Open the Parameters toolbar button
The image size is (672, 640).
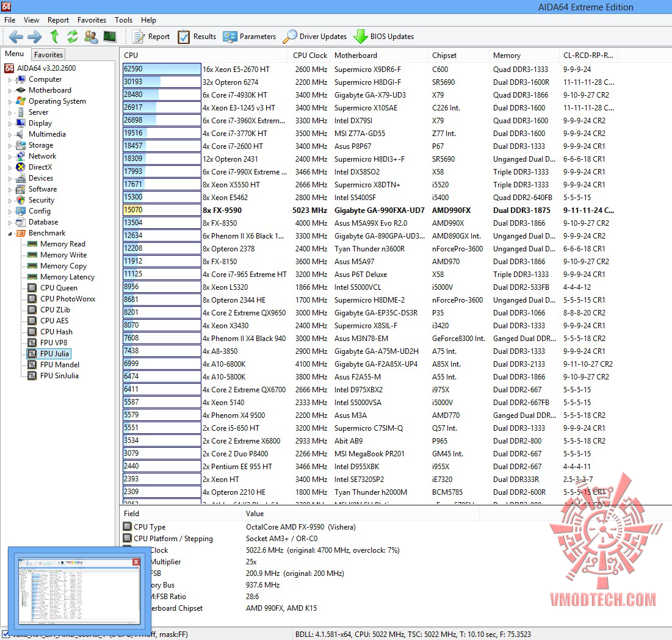[249, 37]
